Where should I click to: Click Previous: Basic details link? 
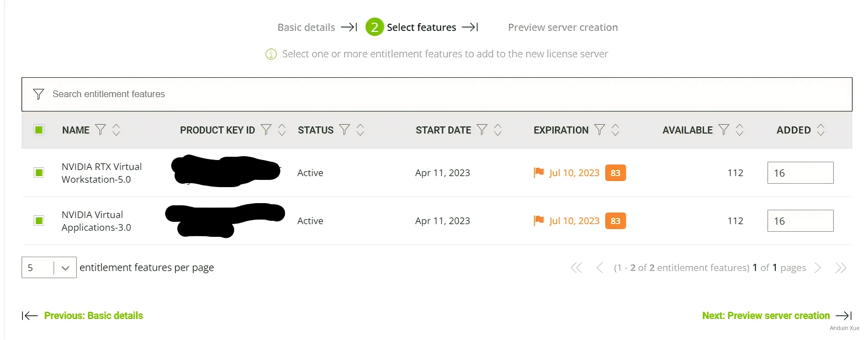[x=93, y=316]
